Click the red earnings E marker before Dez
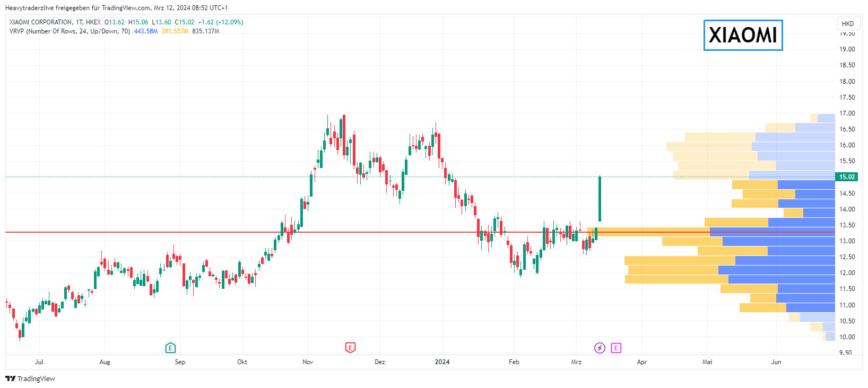The image size is (868, 388). pos(350,348)
